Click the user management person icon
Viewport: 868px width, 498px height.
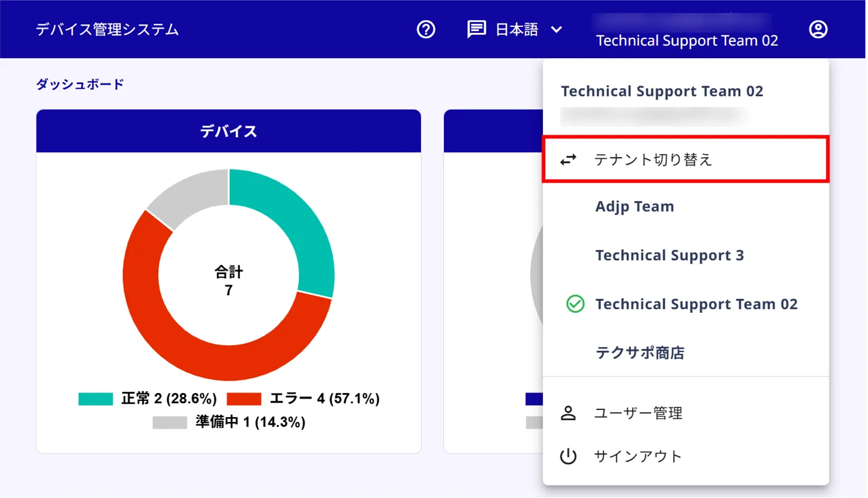click(568, 413)
